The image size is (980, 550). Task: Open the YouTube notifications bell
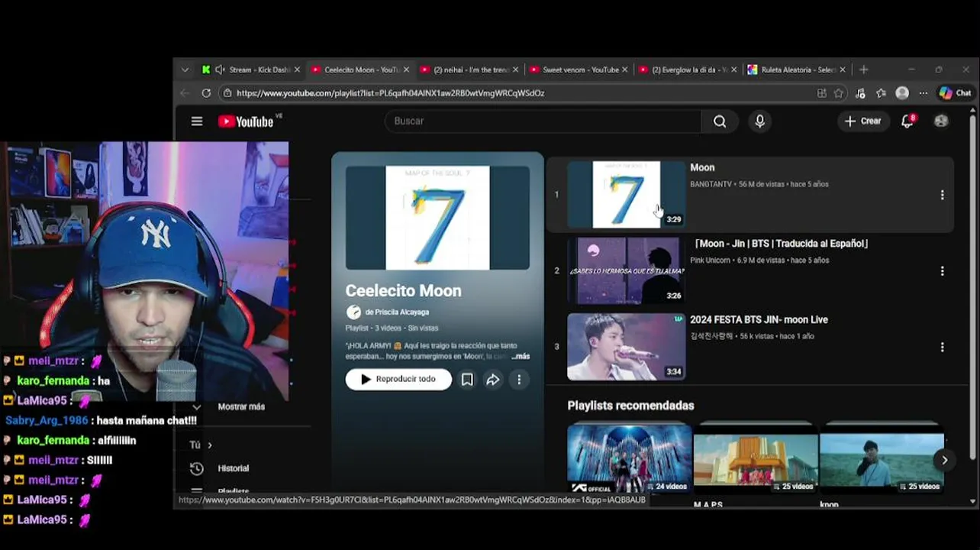(x=907, y=121)
